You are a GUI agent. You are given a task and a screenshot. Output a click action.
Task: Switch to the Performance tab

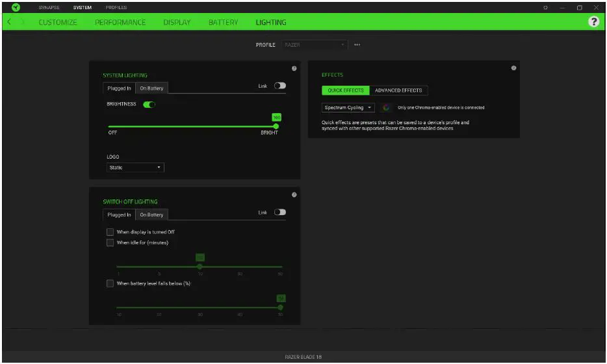coord(120,23)
